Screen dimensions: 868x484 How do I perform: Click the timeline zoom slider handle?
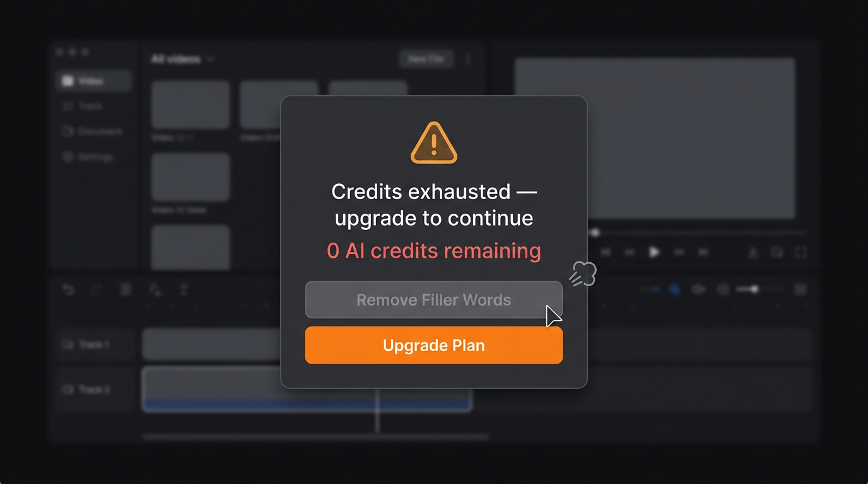[x=754, y=289]
